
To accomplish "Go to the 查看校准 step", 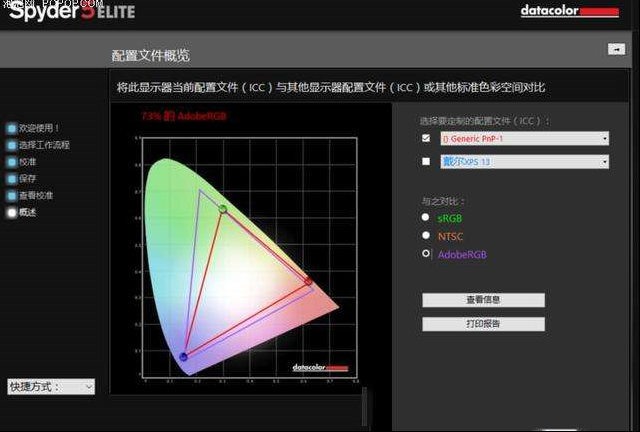I will pyautogui.click(x=36, y=195).
